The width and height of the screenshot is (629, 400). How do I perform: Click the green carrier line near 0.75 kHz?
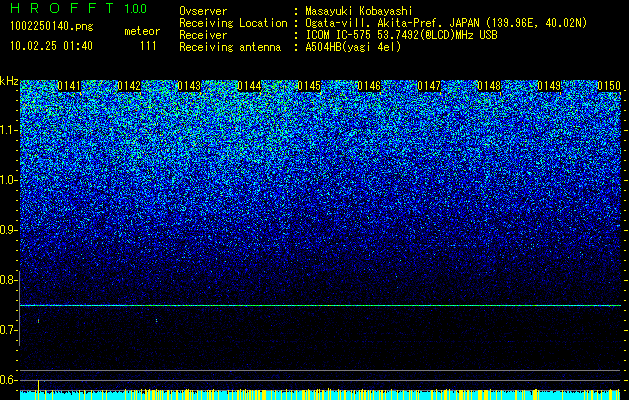point(320,306)
